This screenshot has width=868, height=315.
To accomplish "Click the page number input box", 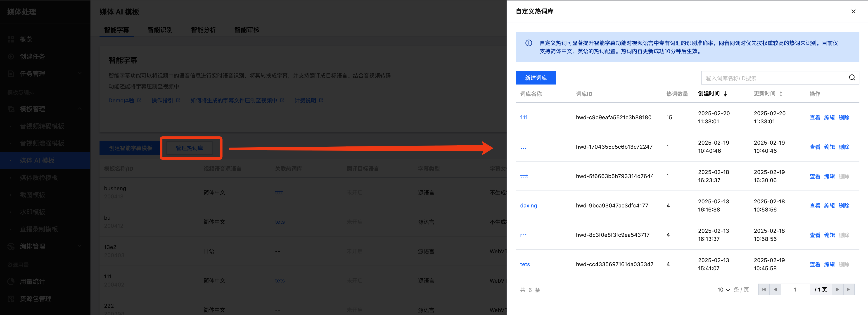I will (795, 289).
